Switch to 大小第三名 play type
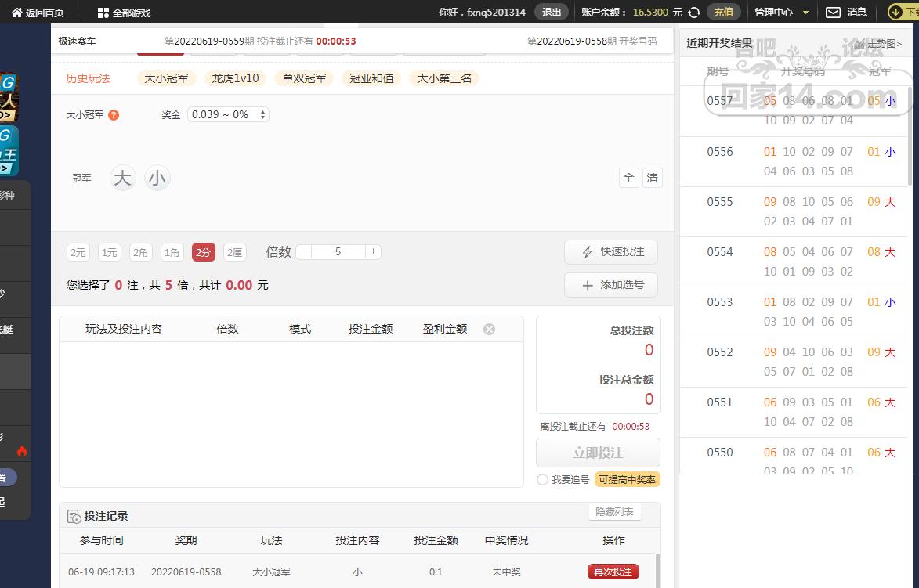 [x=444, y=78]
